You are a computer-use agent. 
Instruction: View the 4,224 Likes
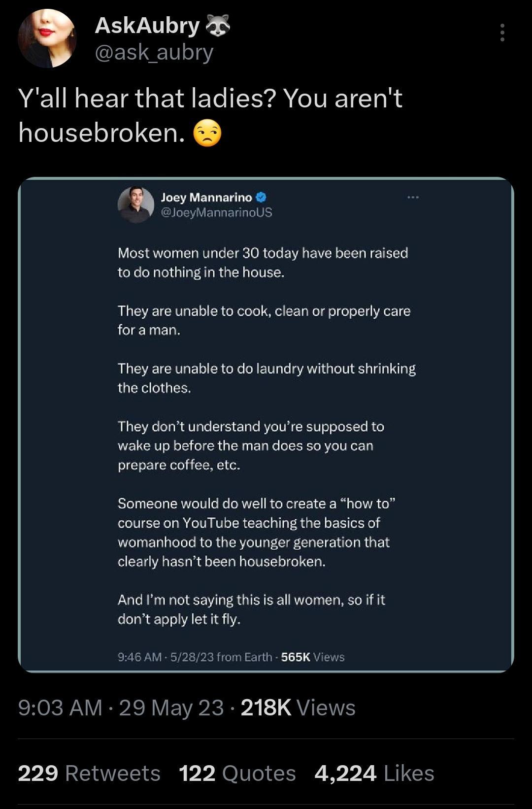[x=372, y=773]
